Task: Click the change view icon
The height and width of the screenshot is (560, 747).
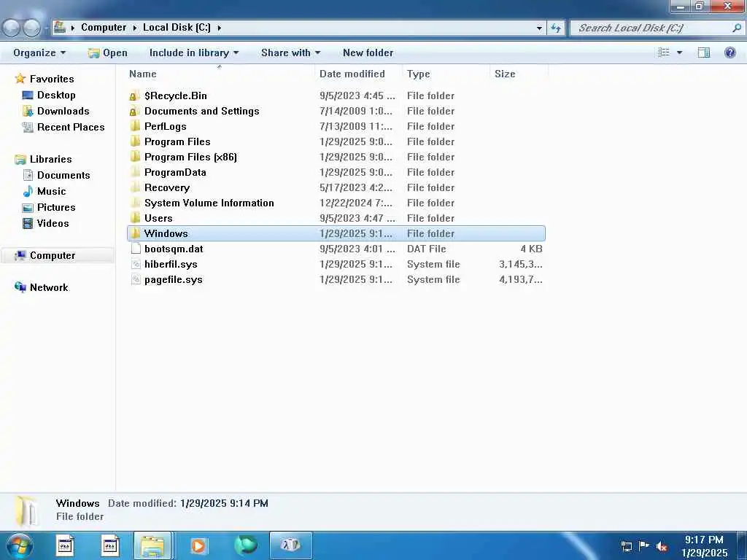Action: [x=664, y=52]
